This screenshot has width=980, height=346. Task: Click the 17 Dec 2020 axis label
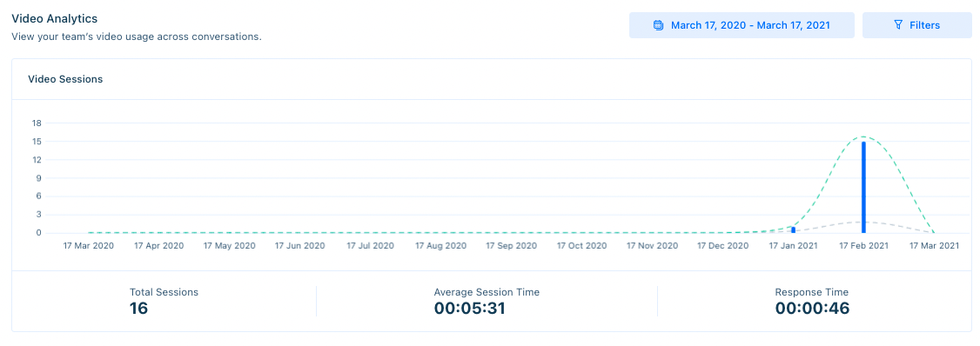click(x=723, y=246)
